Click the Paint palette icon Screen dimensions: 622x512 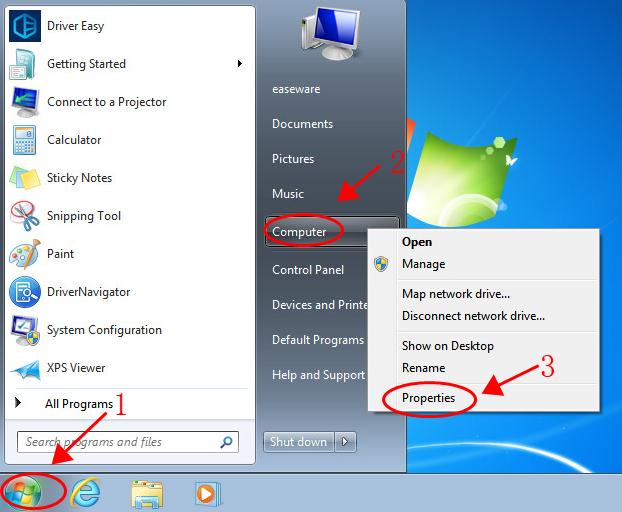point(25,254)
